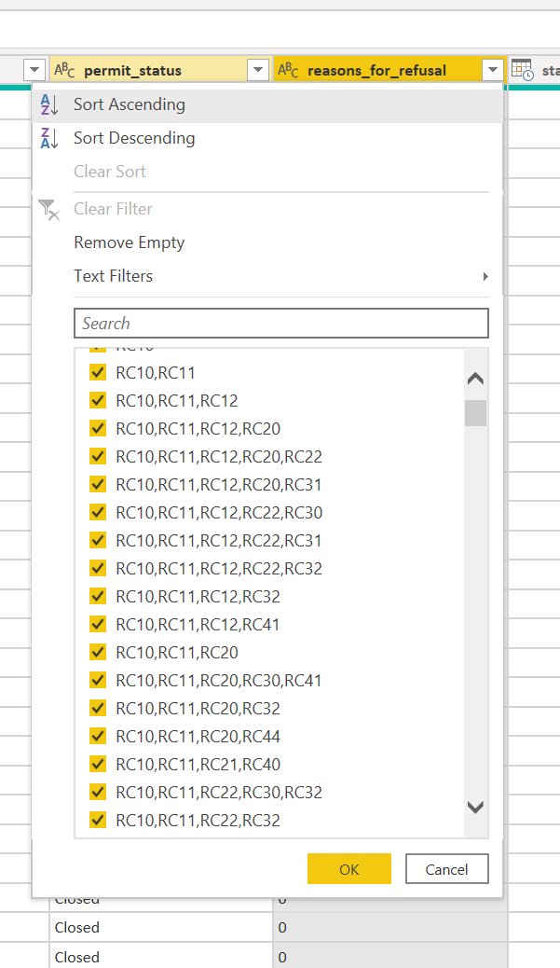This screenshot has width=560, height=968.
Task: Uncheck RC10,RC11,RC12,RC22,RC31 checkbox
Action: pyautogui.click(x=98, y=540)
